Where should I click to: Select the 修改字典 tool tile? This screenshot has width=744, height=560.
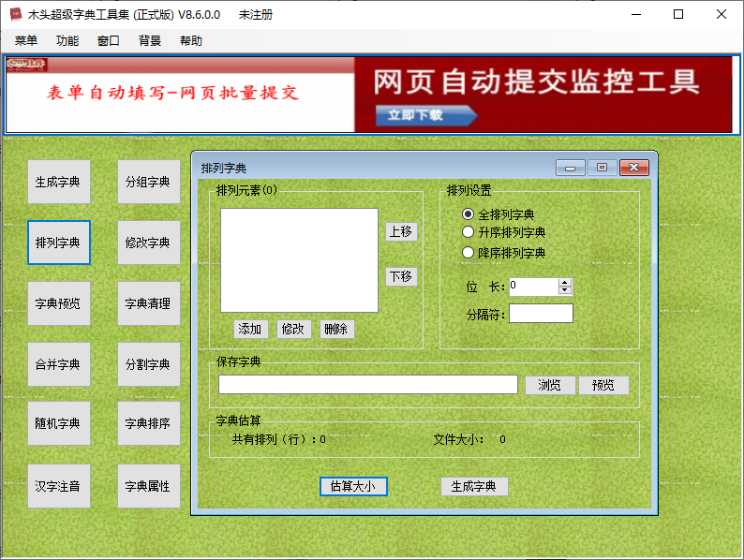[x=149, y=243]
